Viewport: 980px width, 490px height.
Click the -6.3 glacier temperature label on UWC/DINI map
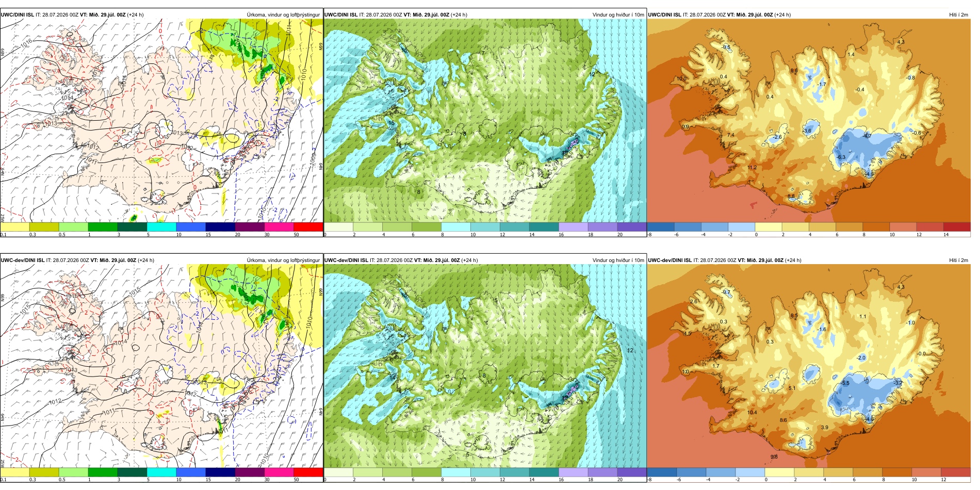coord(840,157)
